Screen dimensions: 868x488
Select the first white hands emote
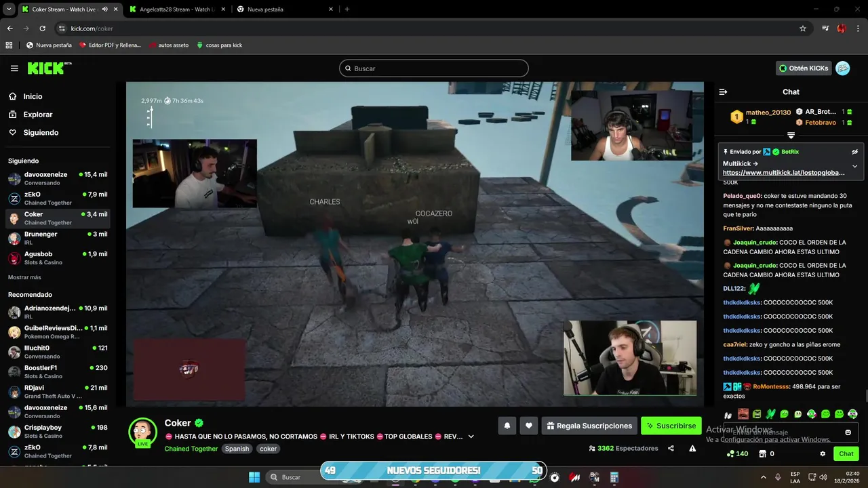click(x=729, y=414)
